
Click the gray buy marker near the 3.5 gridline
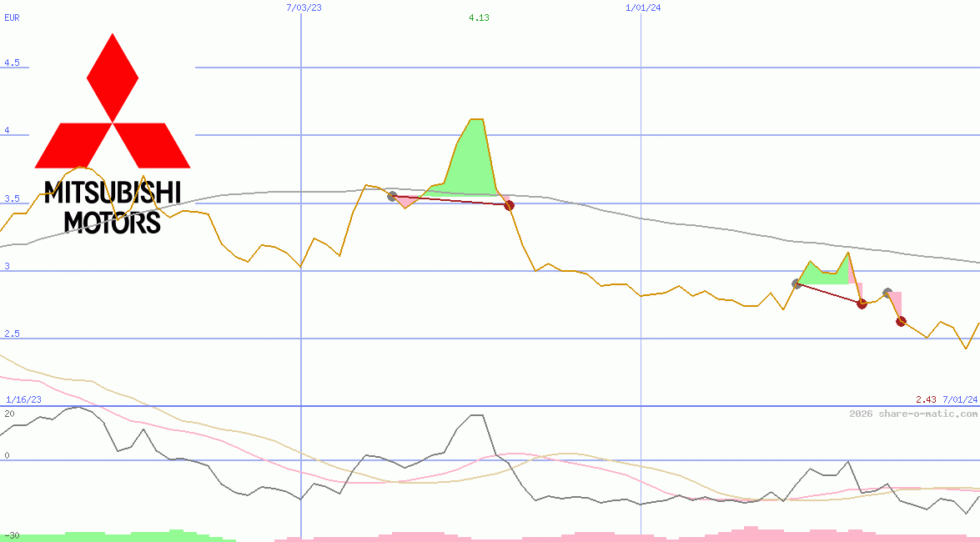390,197
